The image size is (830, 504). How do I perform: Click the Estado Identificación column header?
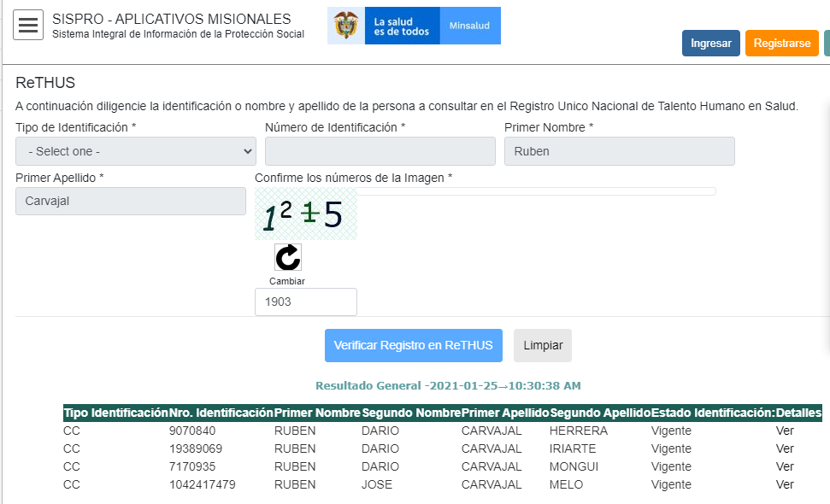pos(713,413)
